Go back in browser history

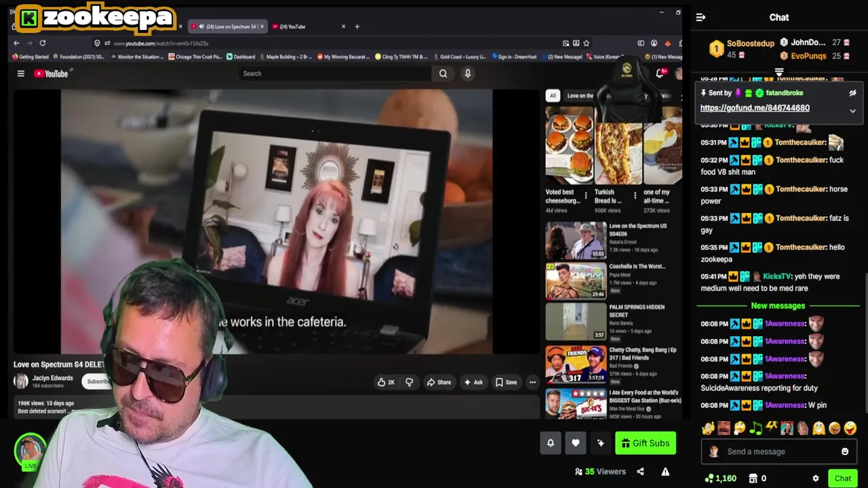16,43
